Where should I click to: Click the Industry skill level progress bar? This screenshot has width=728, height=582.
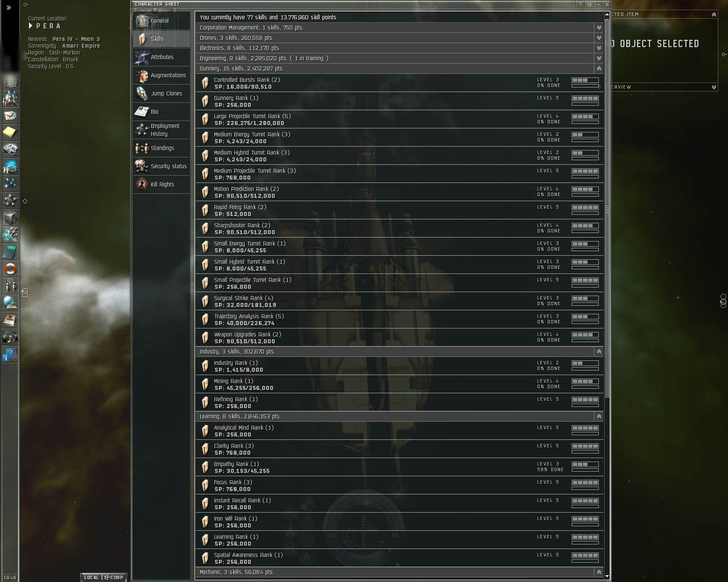(x=585, y=363)
